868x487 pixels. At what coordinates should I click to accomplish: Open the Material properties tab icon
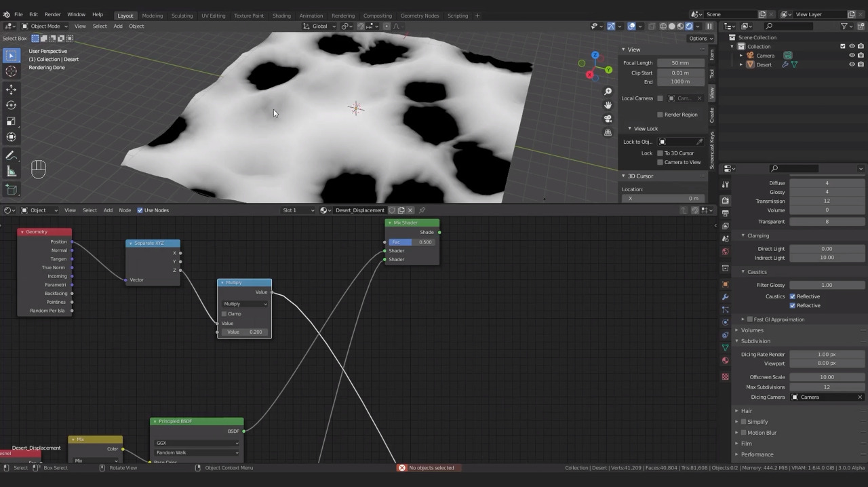pos(725,360)
